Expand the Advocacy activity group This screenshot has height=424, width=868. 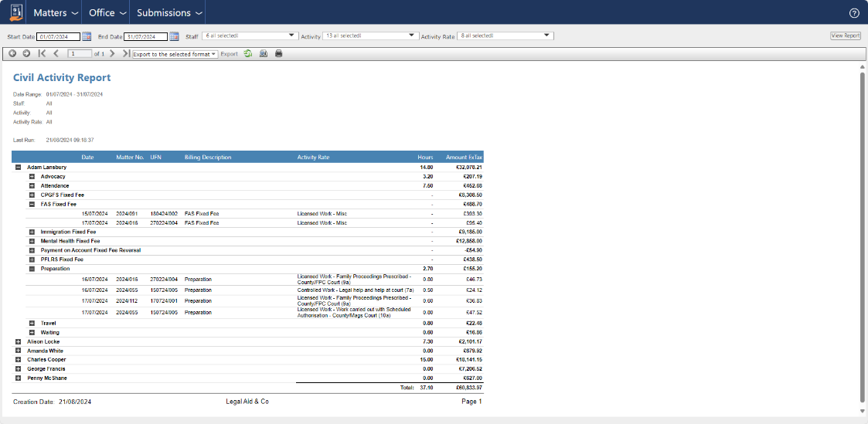(32, 176)
